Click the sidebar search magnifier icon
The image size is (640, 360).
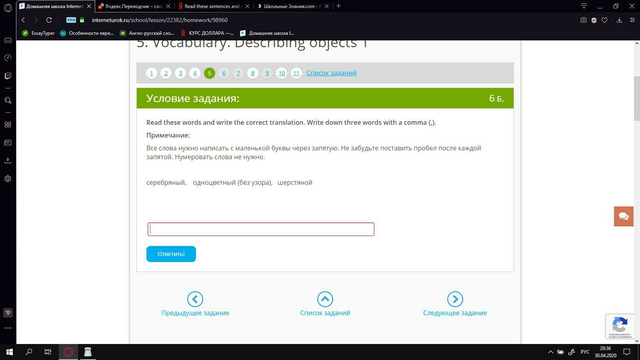pos(8,100)
